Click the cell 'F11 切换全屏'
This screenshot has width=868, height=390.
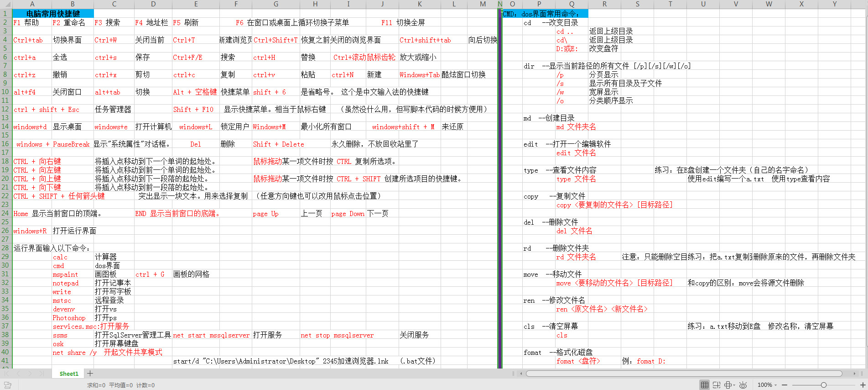(403, 22)
